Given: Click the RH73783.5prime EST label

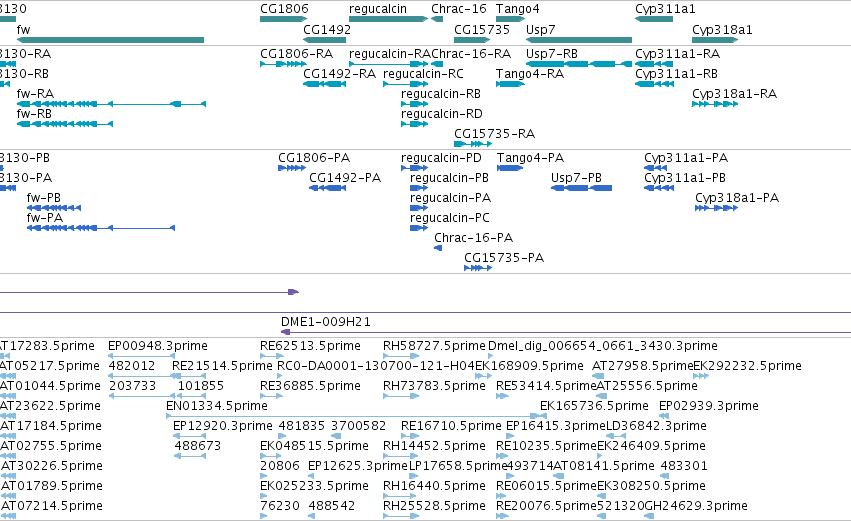Looking at the screenshot, I should click(x=434, y=386).
